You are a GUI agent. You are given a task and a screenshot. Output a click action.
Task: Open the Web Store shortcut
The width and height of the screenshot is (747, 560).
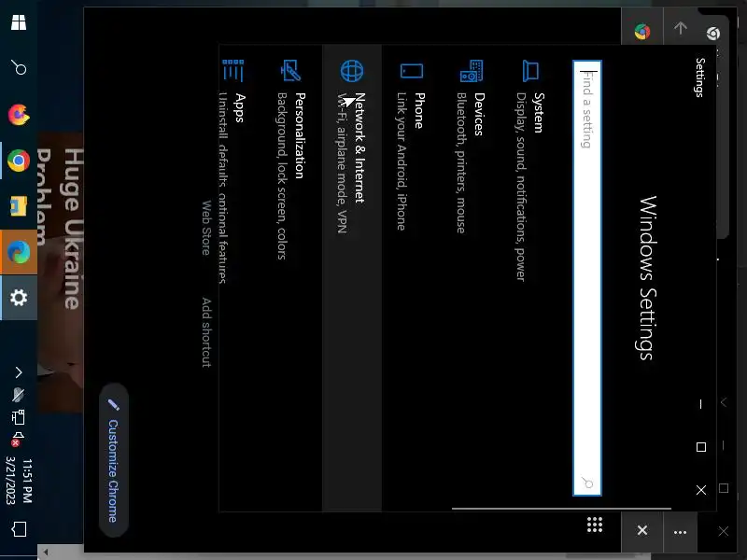(x=205, y=228)
